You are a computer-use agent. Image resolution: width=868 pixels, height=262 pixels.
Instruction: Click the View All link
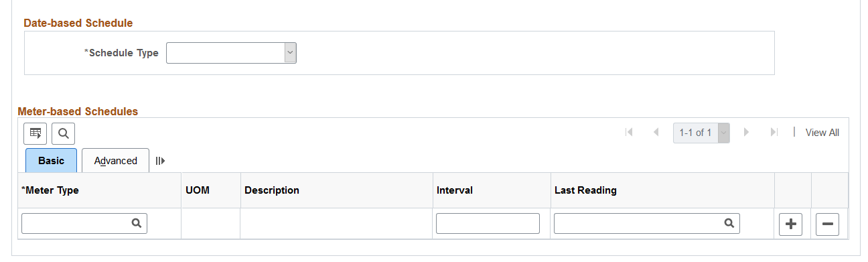[x=822, y=133]
